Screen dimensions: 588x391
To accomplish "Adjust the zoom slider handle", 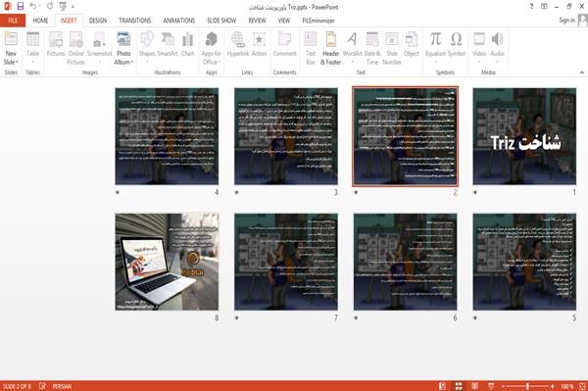I will tap(527, 386).
